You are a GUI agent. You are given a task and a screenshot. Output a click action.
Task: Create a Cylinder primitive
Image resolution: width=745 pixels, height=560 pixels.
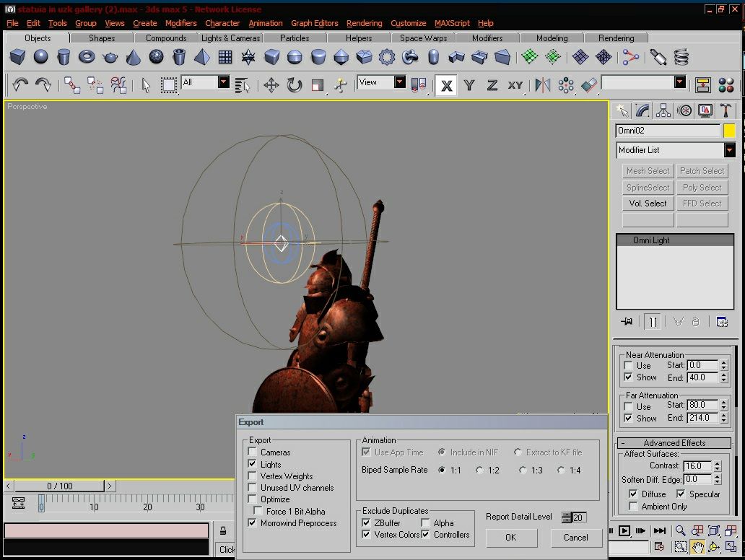(x=64, y=57)
